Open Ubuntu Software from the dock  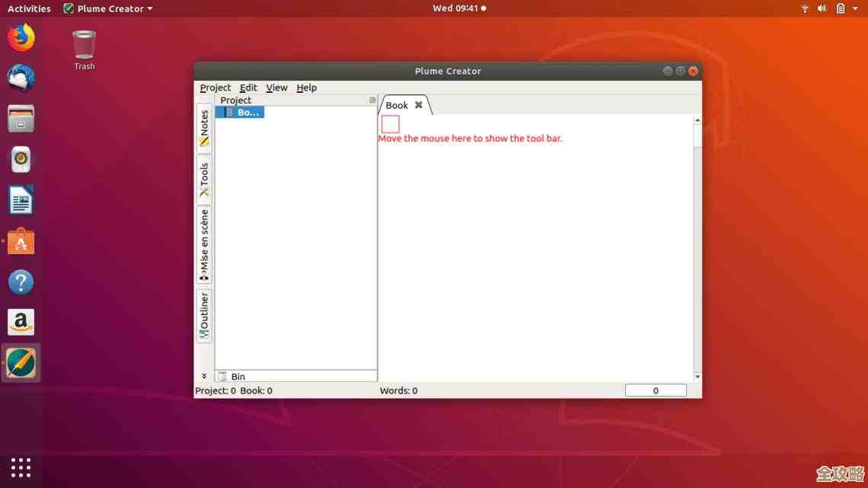[21, 242]
